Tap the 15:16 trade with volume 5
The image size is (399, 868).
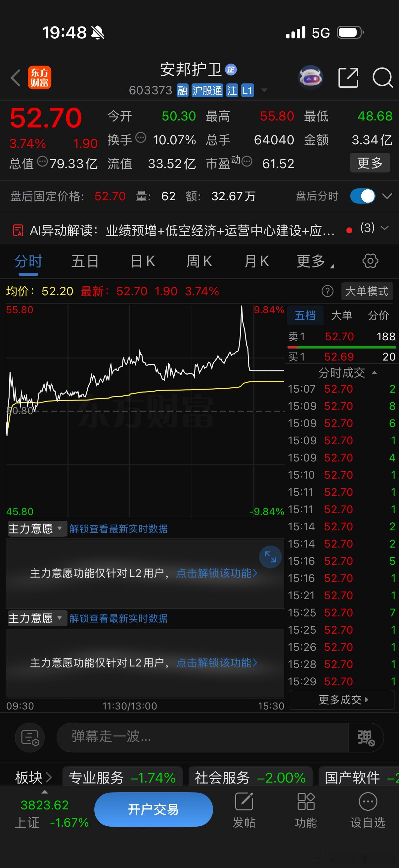[342, 561]
